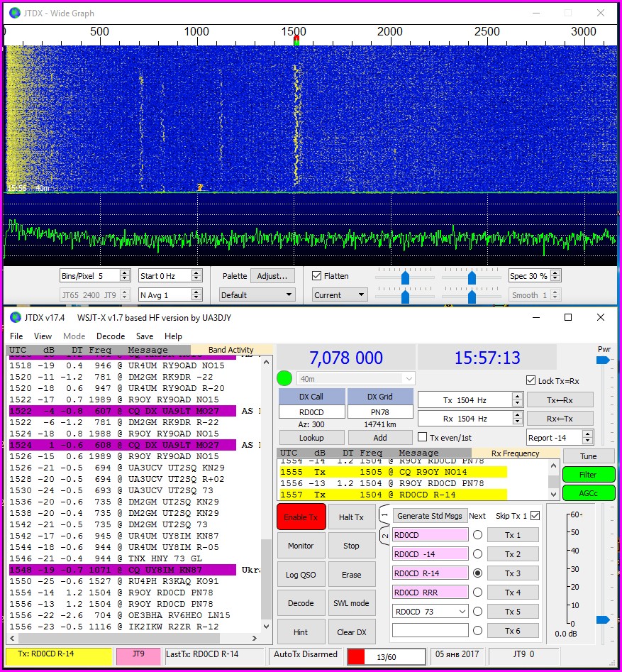Click the JTDX globe icon in Wide Graph title bar
622x672 pixels.
(15, 13)
